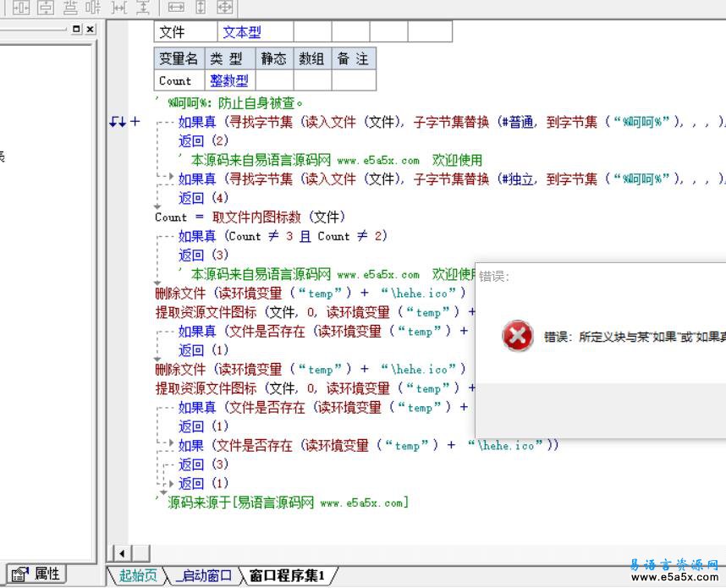This screenshot has height=588, width=726.
Task: Click the make same width toolbar icon
Action: pyautogui.click(x=176, y=8)
